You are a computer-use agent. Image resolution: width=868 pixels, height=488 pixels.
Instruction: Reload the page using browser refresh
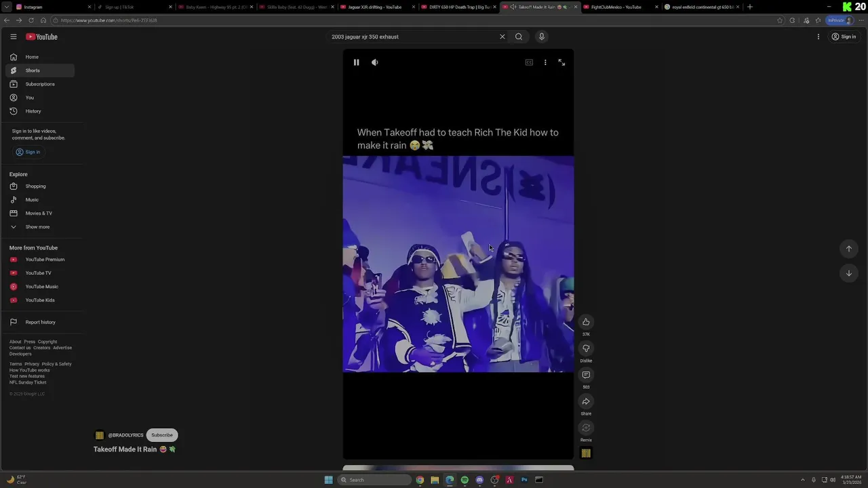(31, 20)
